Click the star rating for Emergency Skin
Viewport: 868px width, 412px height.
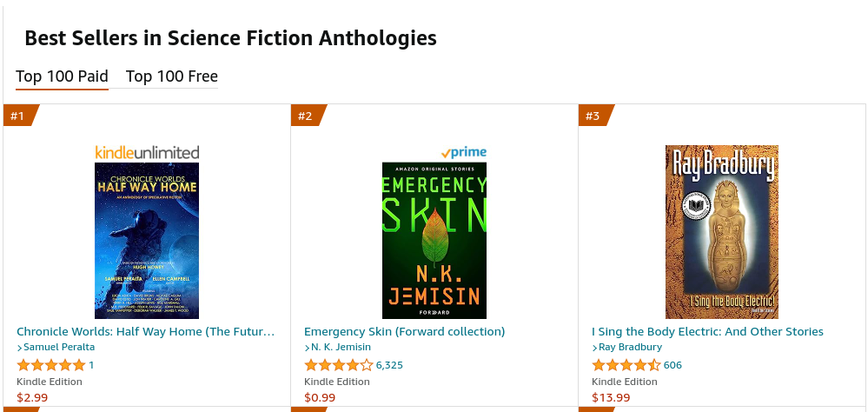[x=339, y=365]
